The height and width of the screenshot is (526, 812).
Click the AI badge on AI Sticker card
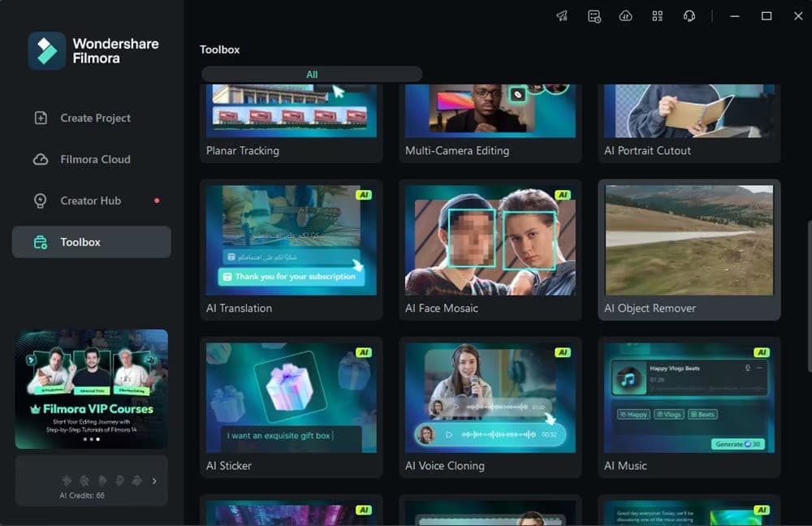coord(364,352)
